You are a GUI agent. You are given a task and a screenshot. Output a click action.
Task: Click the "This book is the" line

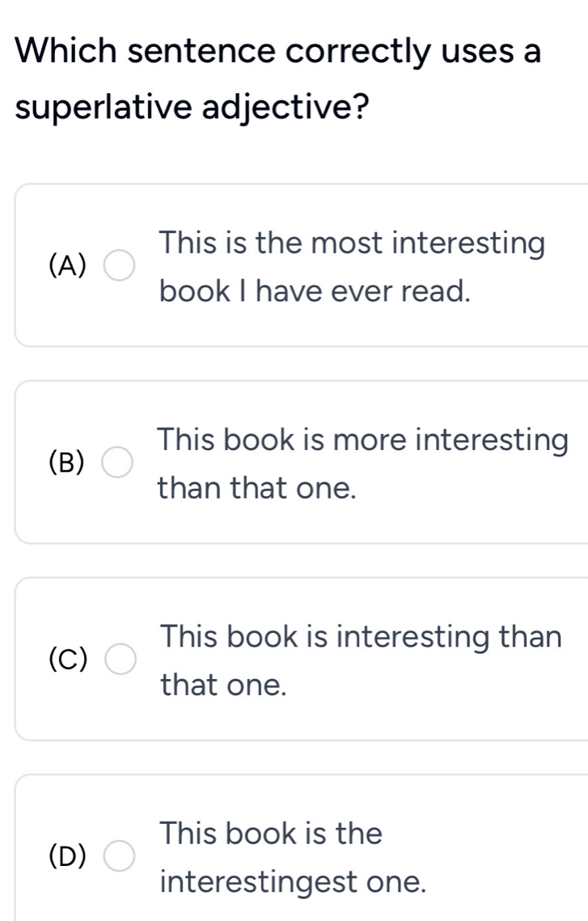(x=271, y=834)
